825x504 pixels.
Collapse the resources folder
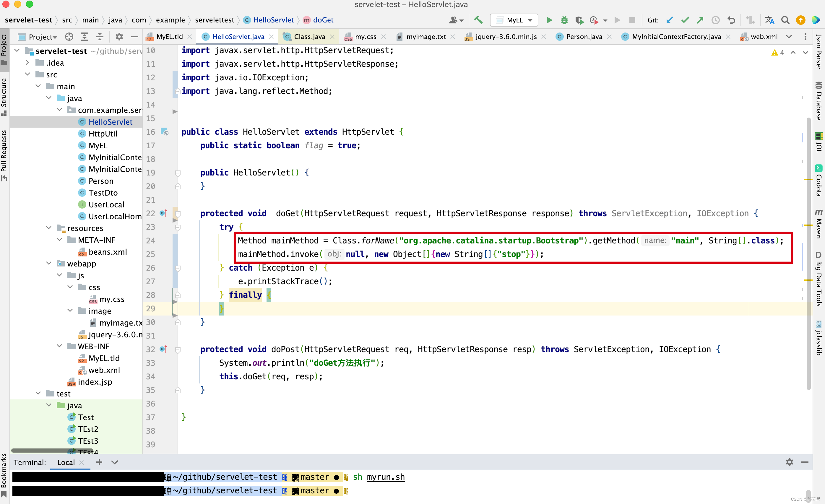[x=49, y=228]
